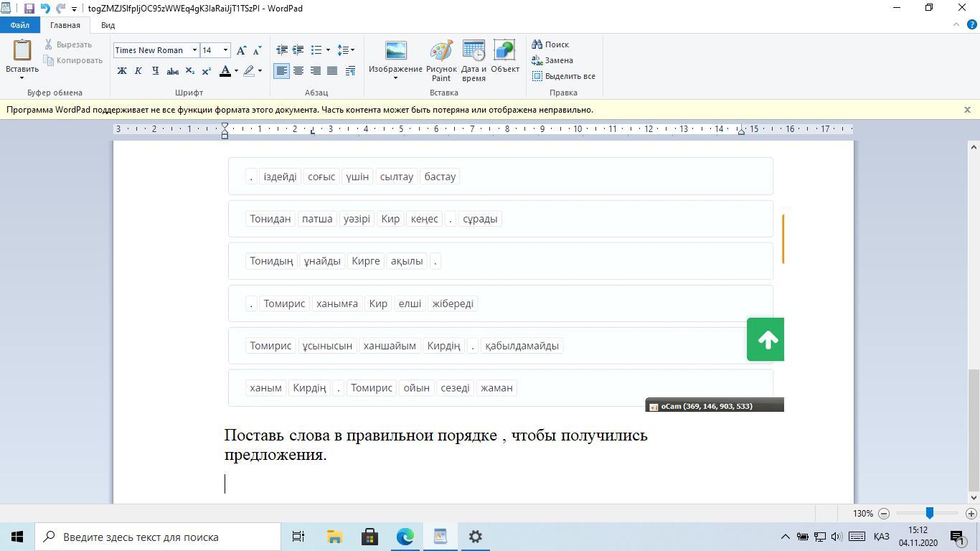The image size is (980, 551).
Task: Insert a Paint drawing (Рисунок Paint)
Action: (x=441, y=60)
